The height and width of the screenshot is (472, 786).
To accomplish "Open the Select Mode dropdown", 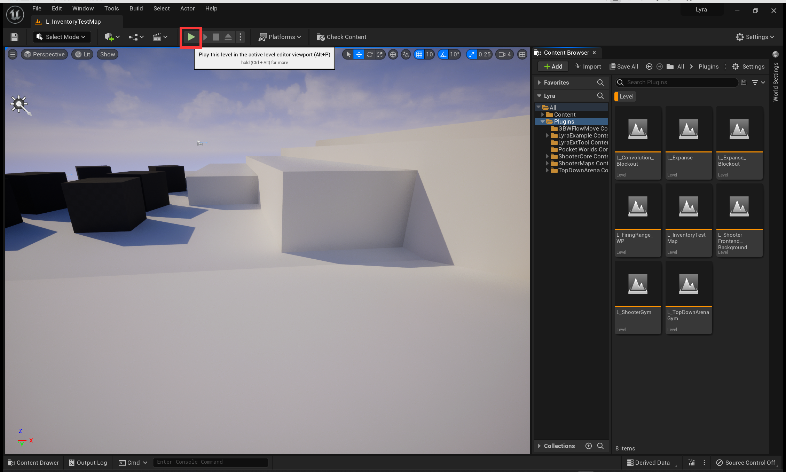I will pyautogui.click(x=62, y=37).
